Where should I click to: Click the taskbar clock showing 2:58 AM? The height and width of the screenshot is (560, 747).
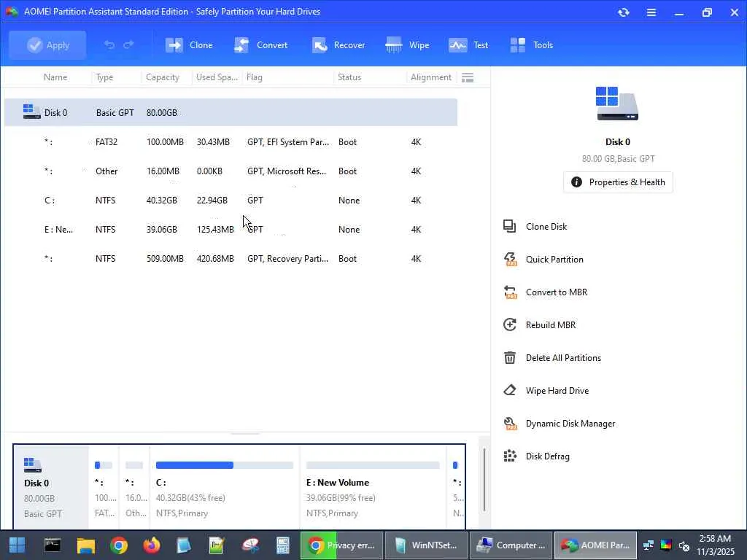tap(715, 545)
